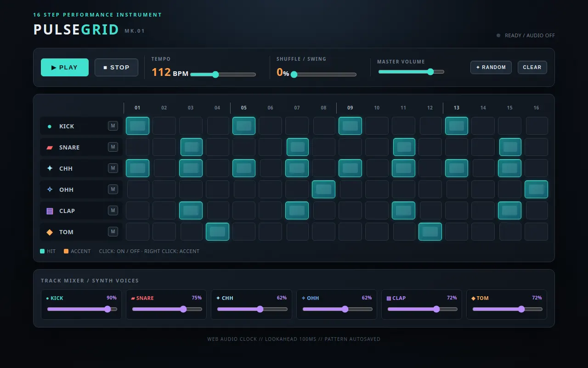Click the Tom orange diamond icon
The width and height of the screenshot is (588, 368).
tap(50, 232)
